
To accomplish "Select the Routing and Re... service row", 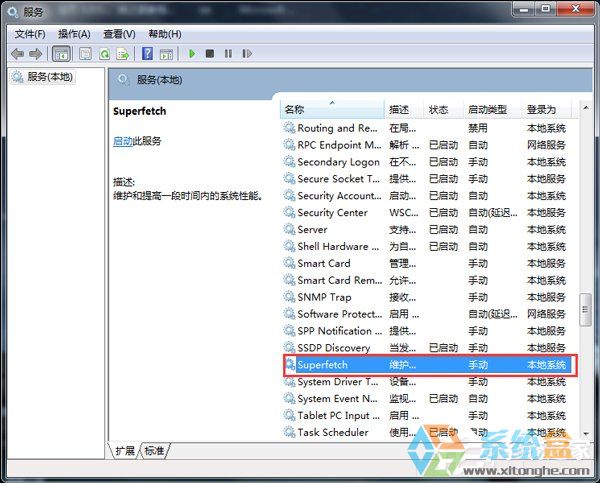I will coord(426,128).
